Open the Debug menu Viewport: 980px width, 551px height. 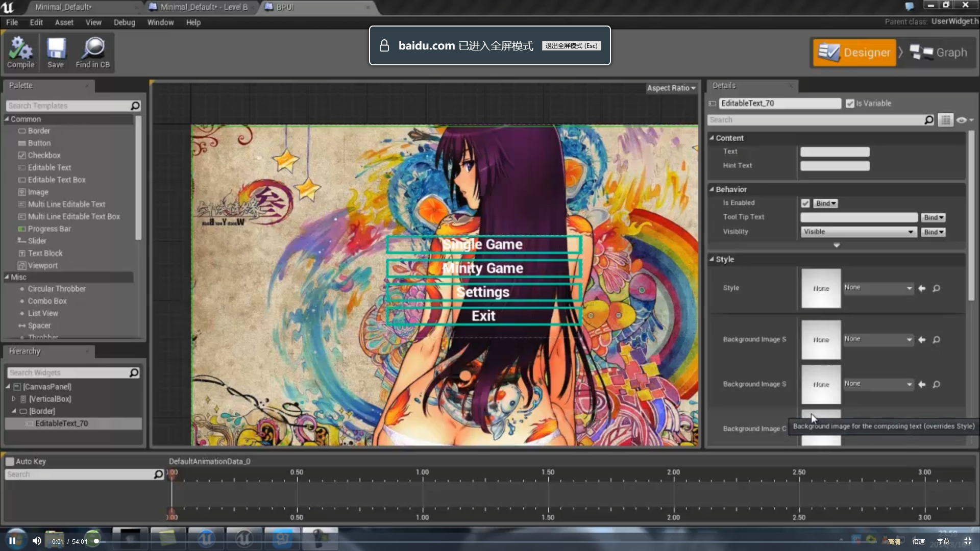pyautogui.click(x=125, y=22)
